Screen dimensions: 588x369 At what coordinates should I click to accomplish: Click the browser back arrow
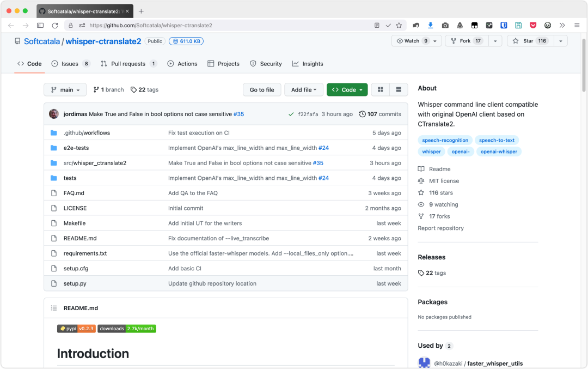(11, 26)
